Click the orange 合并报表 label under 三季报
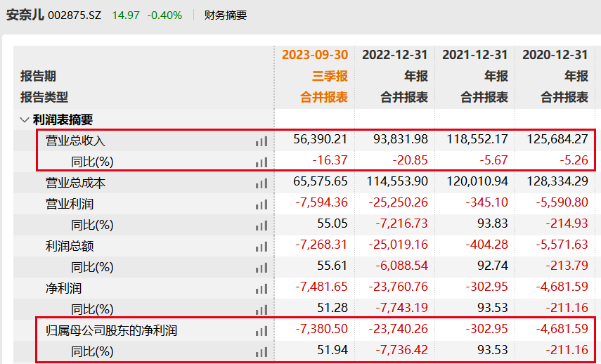Viewport: 601px width, 364px height. coord(324,97)
